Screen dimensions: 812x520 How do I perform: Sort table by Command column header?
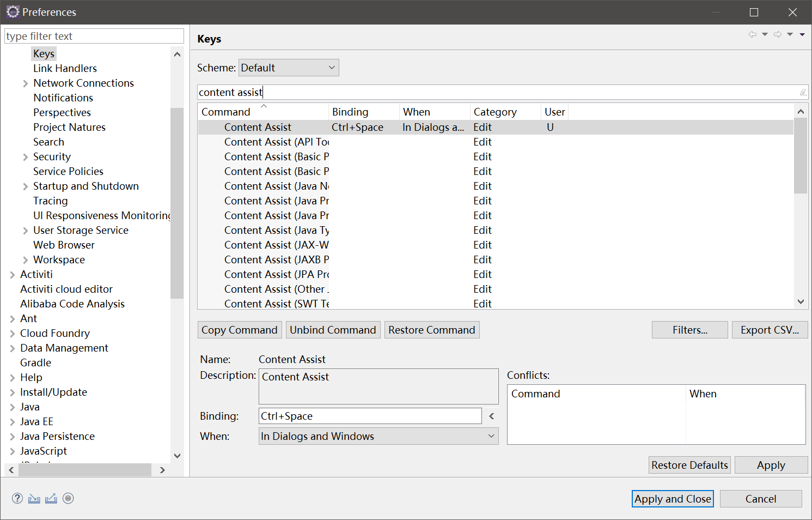coord(264,112)
